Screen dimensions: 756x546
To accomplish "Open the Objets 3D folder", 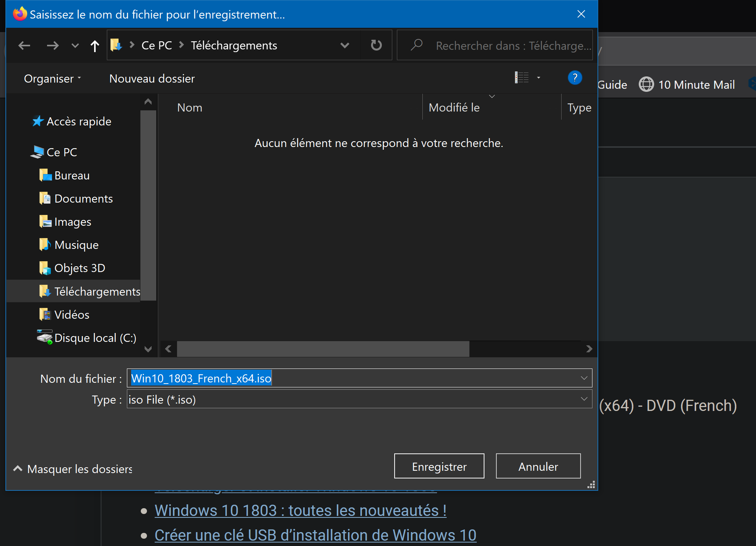I will (79, 268).
